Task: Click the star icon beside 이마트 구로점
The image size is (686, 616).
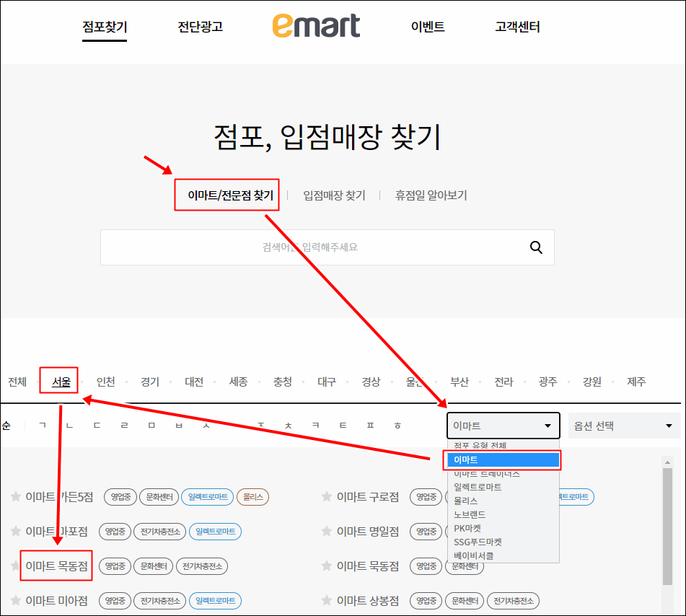Action: (325, 497)
